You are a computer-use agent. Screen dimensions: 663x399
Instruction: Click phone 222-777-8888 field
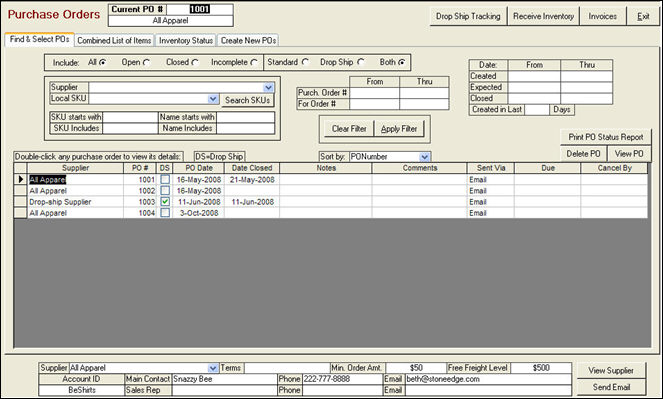pos(342,379)
